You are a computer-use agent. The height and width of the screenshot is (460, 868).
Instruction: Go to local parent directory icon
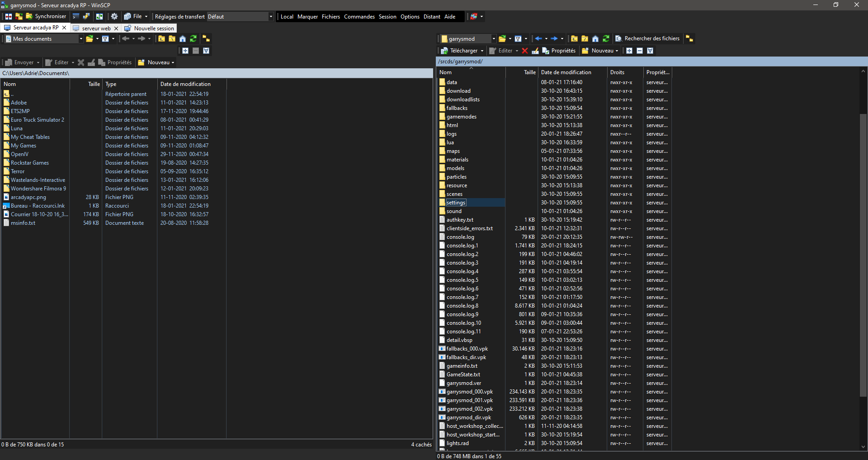click(161, 39)
